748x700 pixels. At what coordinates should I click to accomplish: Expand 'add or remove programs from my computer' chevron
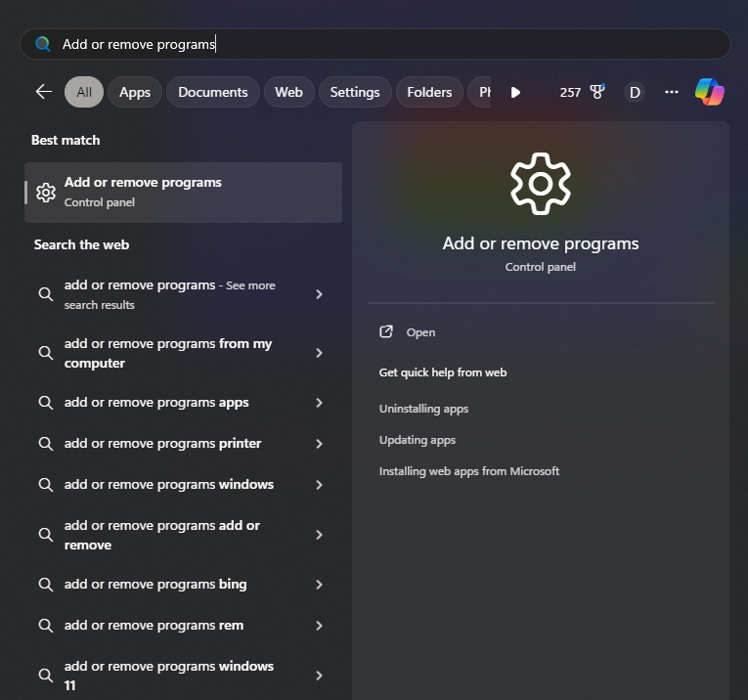click(x=319, y=353)
